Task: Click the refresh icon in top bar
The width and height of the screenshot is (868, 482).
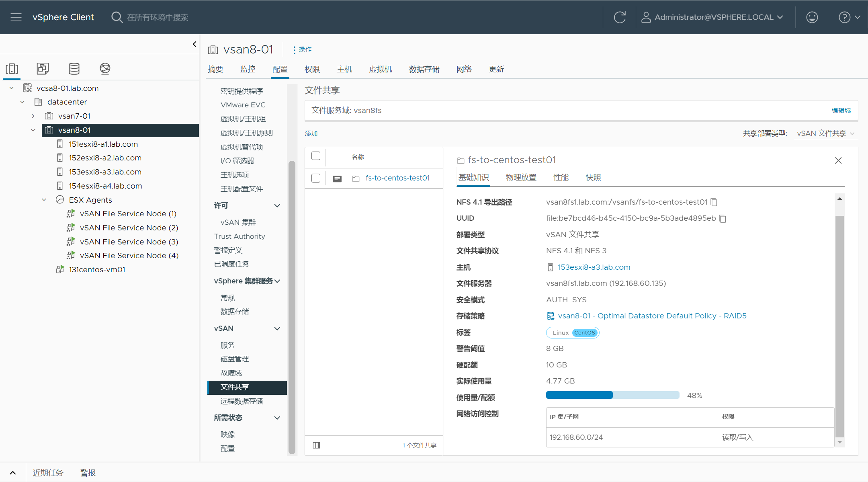Action: [620, 17]
